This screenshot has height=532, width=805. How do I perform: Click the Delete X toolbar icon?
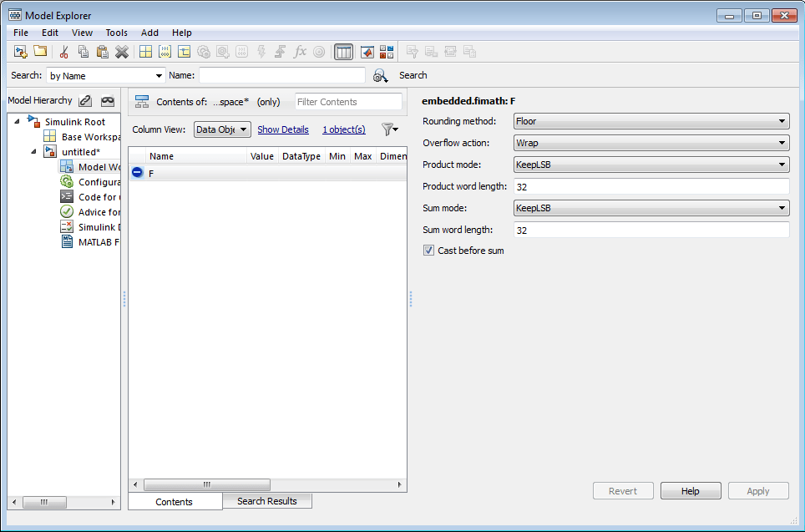(x=122, y=52)
